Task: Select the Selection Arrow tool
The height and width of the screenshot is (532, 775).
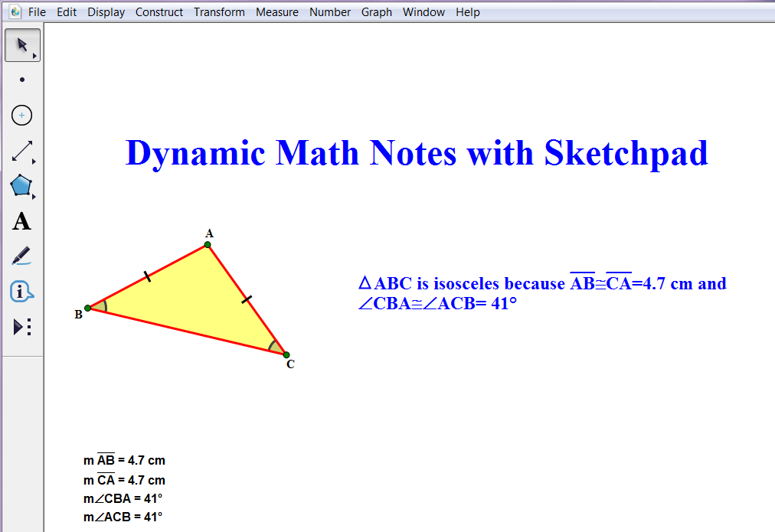Action: point(21,45)
